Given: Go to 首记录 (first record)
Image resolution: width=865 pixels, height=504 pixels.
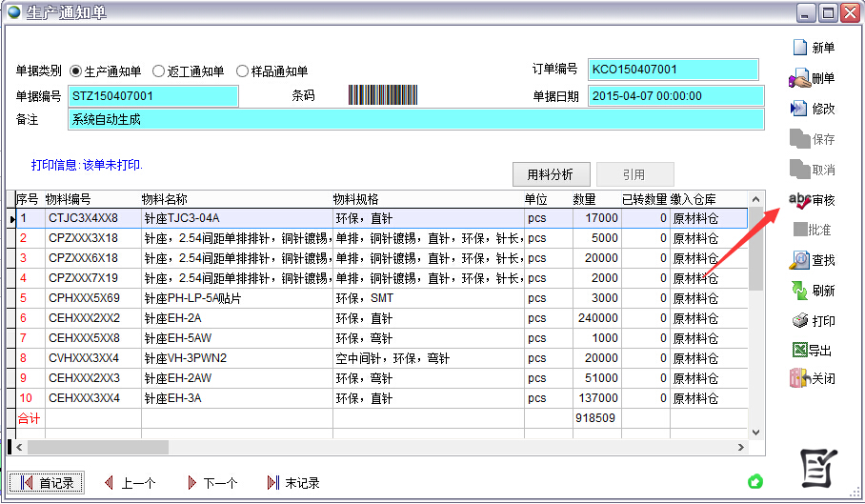Looking at the screenshot, I should click(47, 483).
